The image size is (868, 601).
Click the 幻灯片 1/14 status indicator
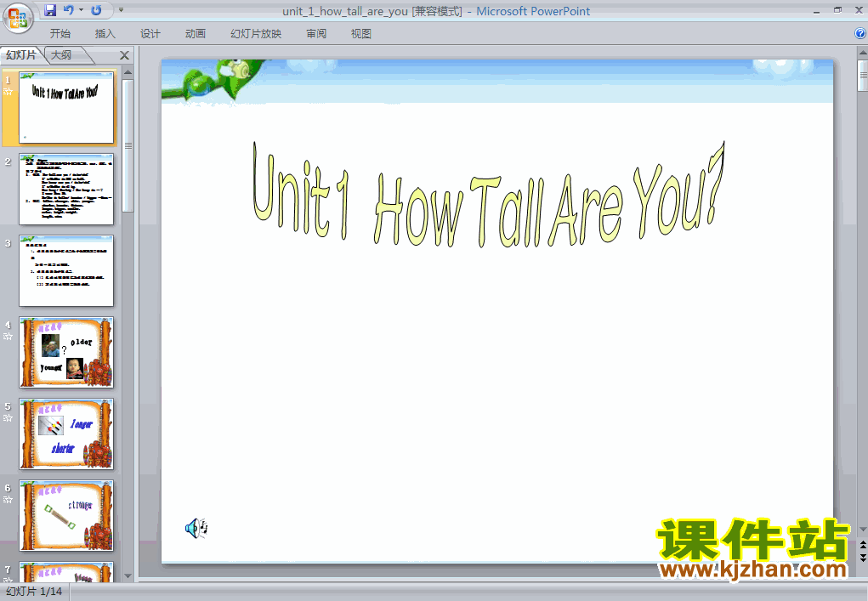click(34, 592)
